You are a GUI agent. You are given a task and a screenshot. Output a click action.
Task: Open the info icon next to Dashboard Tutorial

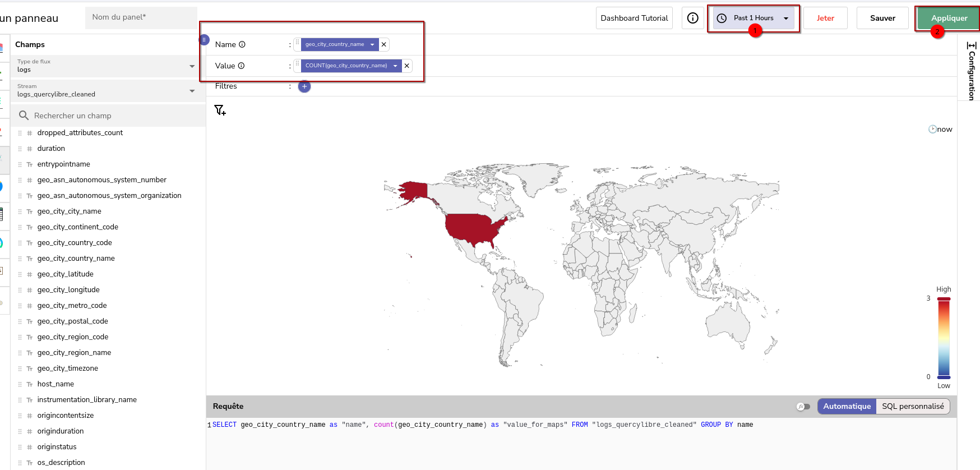pos(692,18)
